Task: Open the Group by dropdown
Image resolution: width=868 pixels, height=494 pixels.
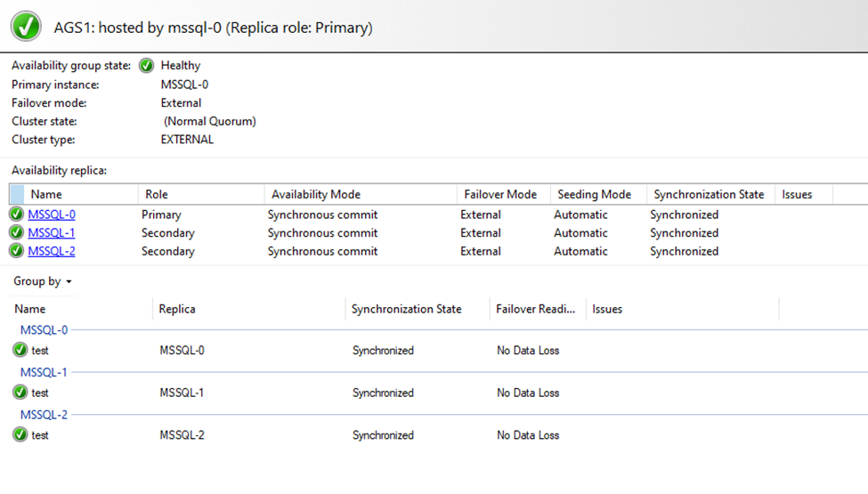Action: (43, 281)
